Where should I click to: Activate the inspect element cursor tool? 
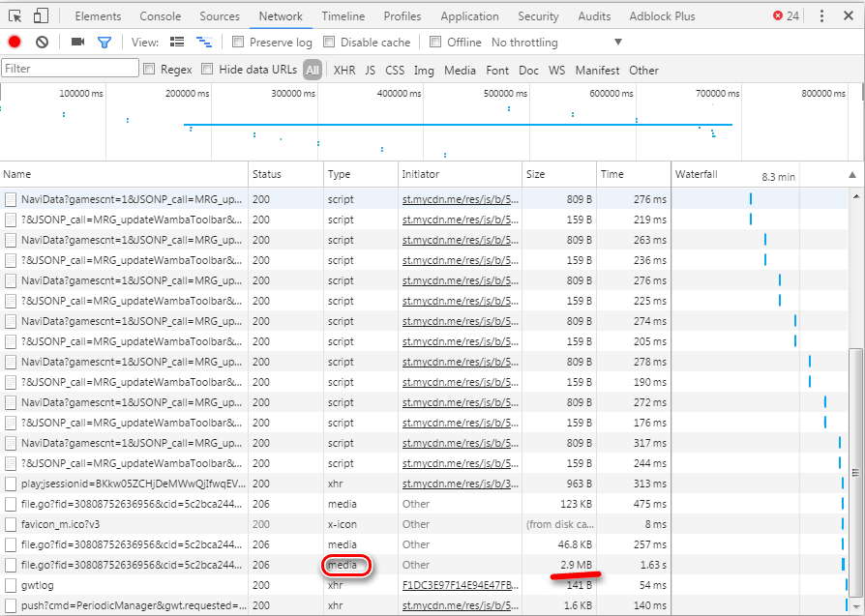coord(15,15)
